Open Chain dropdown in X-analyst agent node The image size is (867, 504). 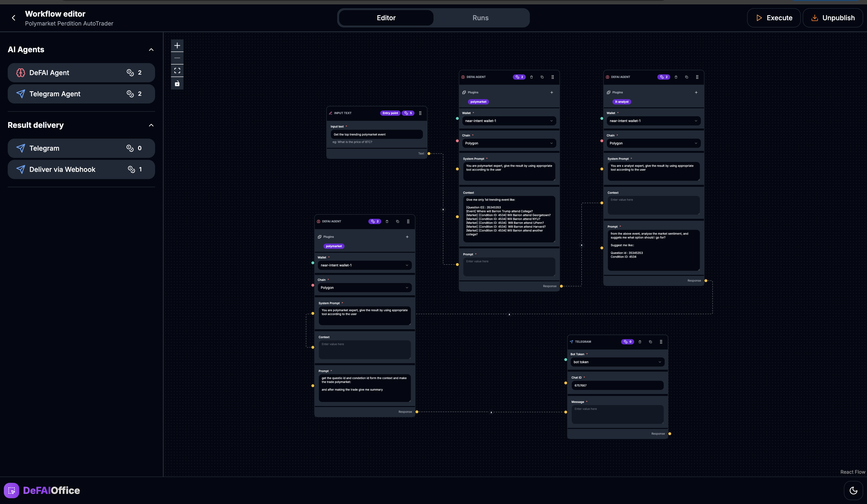(x=653, y=143)
